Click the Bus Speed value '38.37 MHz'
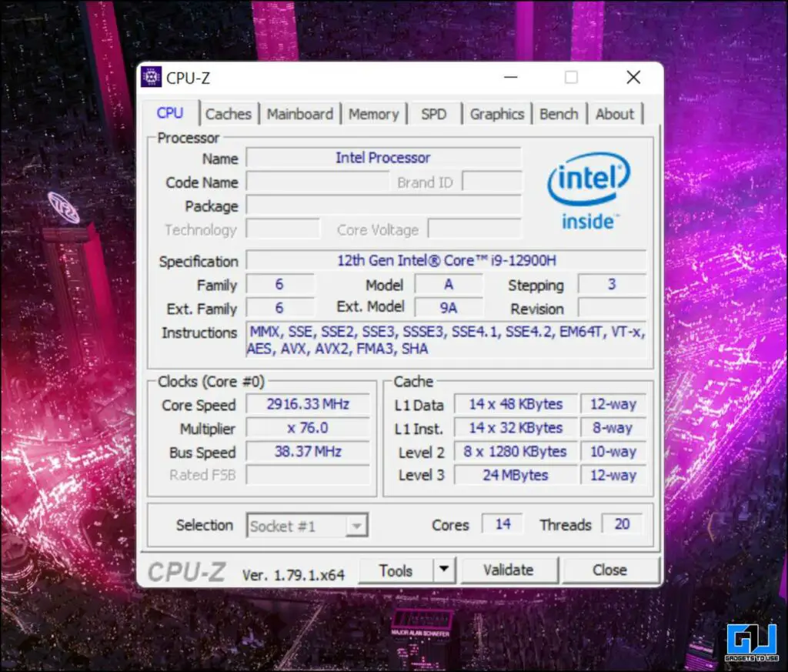The image size is (788, 672). tap(308, 451)
